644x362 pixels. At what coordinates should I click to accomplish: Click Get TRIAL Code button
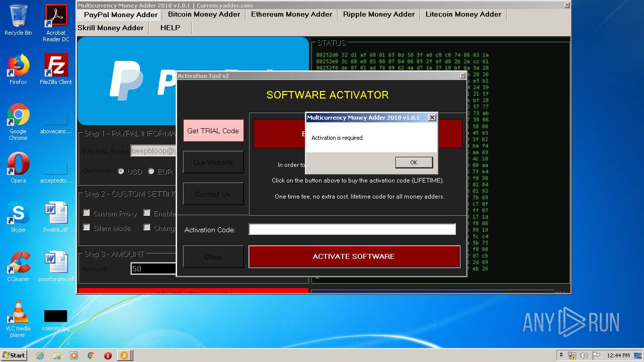point(213,131)
